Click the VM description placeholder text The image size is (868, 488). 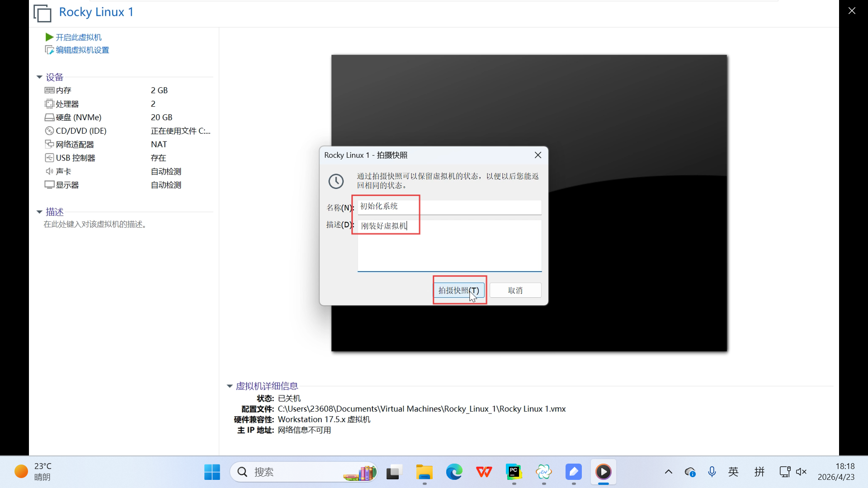95,225
